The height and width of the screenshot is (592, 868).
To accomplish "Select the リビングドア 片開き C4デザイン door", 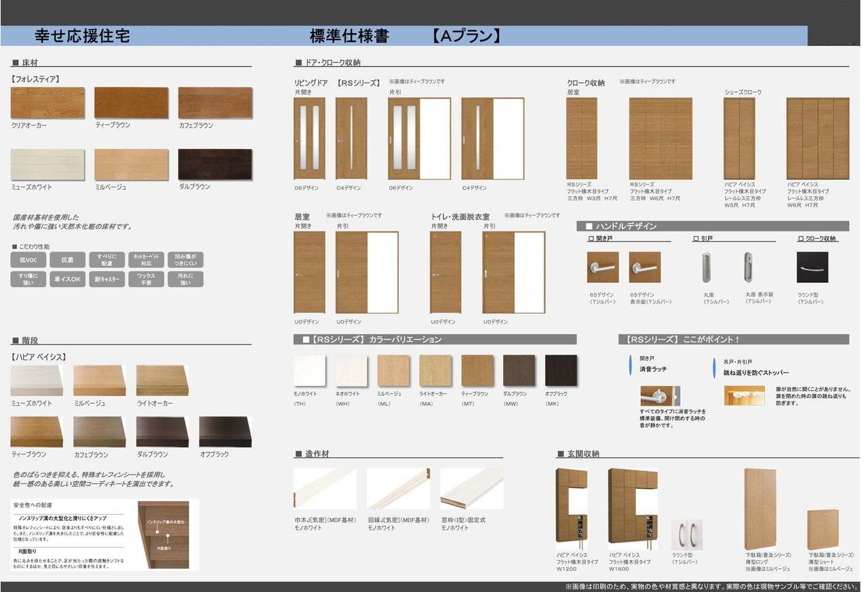I will [351, 139].
